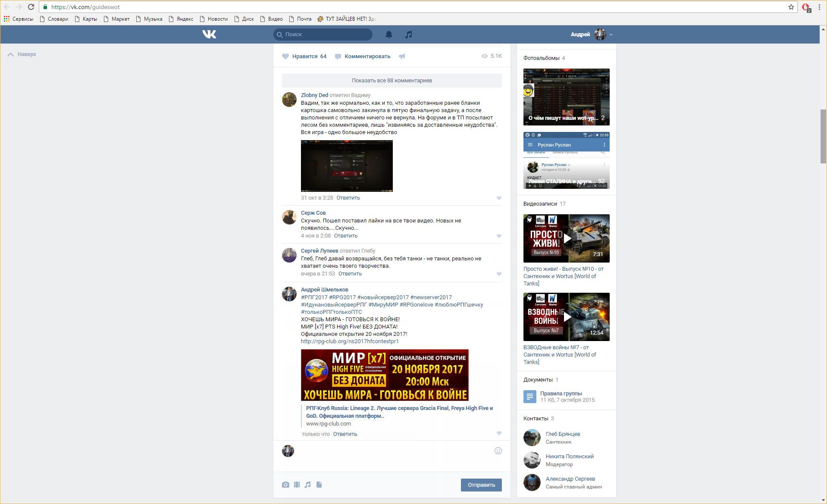Open the Новости bookmark
This screenshot has height=504, width=827.
coord(214,19)
